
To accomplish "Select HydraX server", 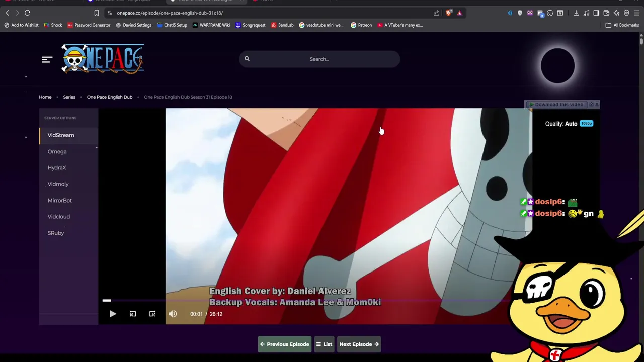I will coord(69,167).
